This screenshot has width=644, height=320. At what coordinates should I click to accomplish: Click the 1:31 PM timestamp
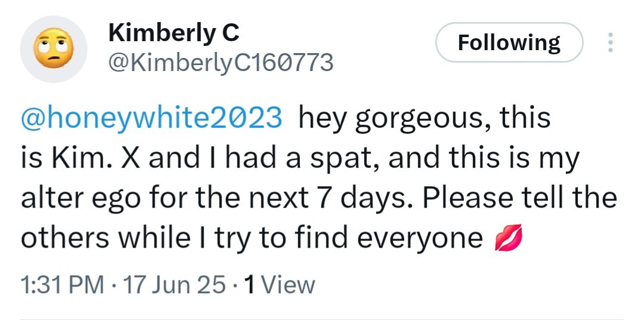[62, 285]
